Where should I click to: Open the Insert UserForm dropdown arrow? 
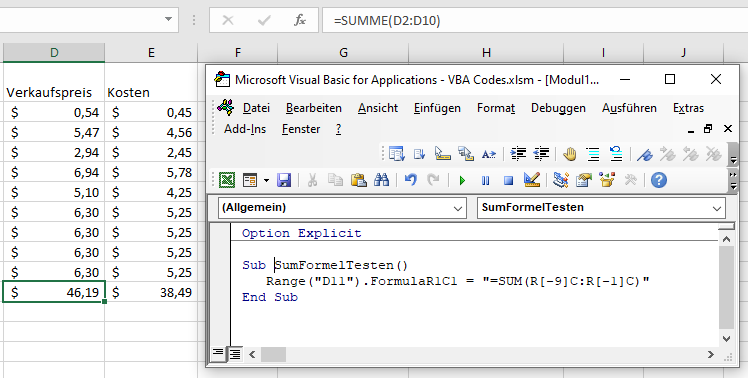point(266,180)
